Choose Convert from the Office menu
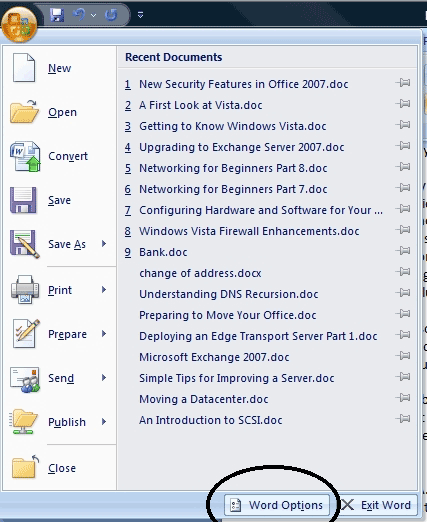This screenshot has width=427, height=522. [68, 156]
